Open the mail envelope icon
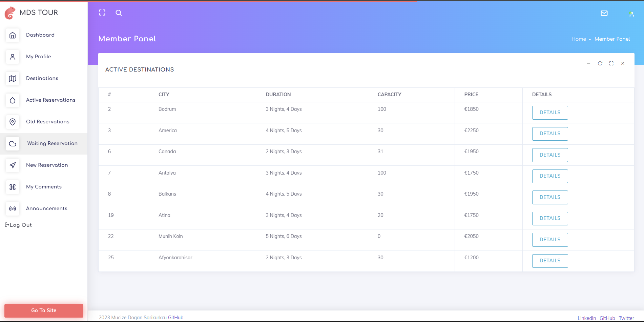 click(604, 13)
